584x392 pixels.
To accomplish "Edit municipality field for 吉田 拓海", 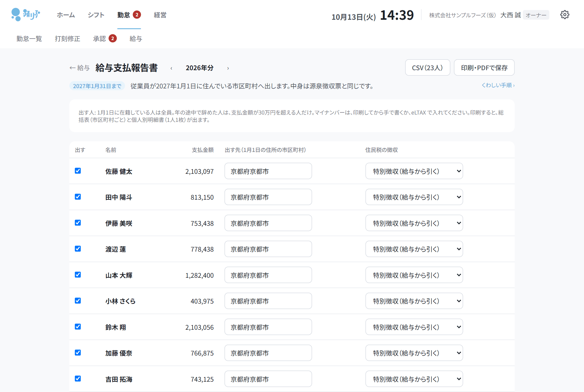I will [x=268, y=379].
